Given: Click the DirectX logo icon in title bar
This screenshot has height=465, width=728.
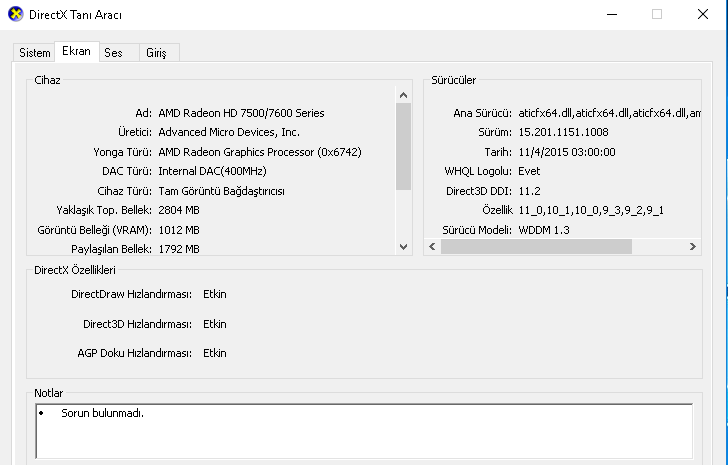Looking at the screenshot, I should [16, 14].
